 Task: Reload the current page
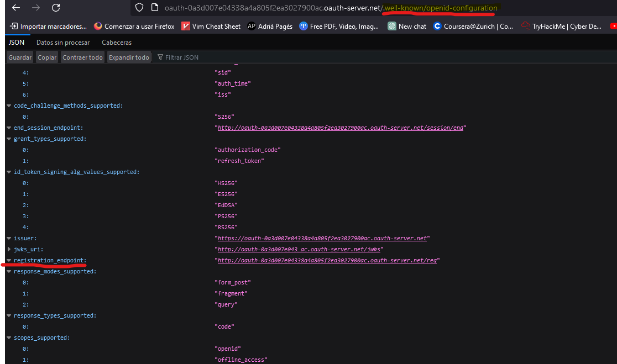(x=56, y=8)
